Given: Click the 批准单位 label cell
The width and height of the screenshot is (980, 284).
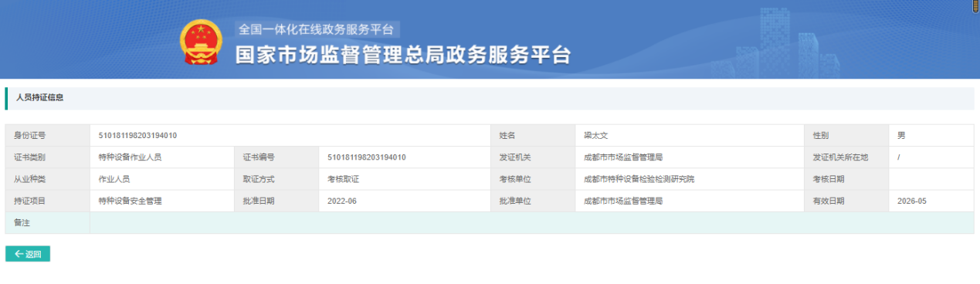Looking at the screenshot, I should (x=533, y=201).
